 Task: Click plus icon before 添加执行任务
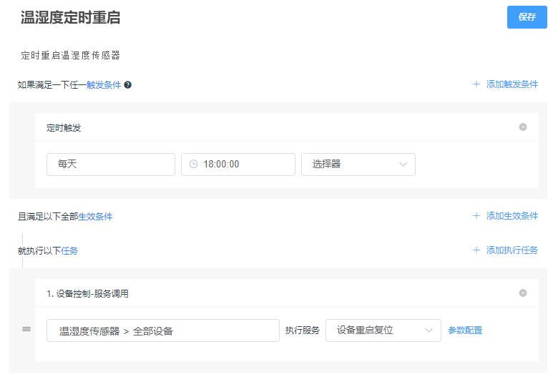point(476,250)
